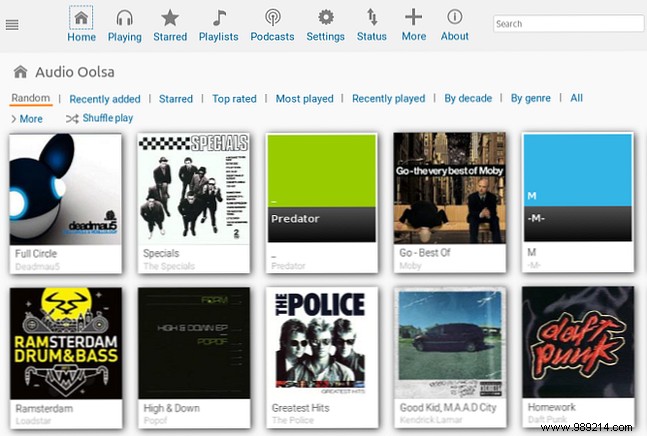
Task: Click the Podcasts broadcast icon
Action: coord(272,17)
